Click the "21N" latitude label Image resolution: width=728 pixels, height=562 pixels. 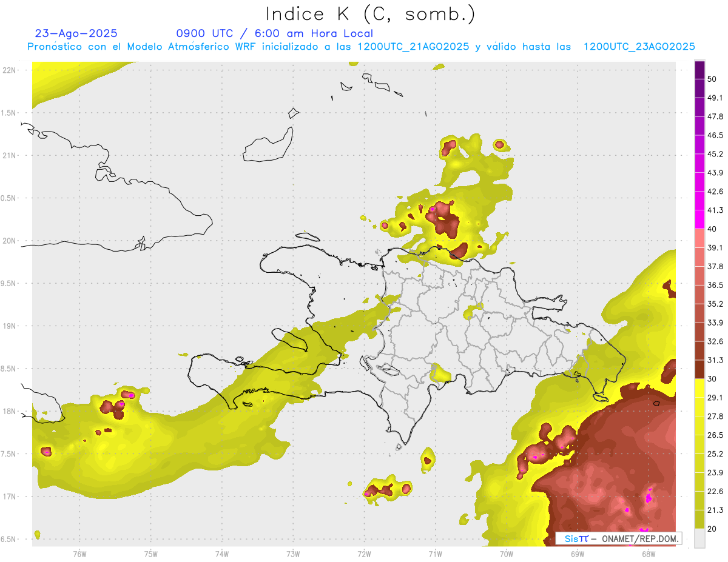(9, 156)
